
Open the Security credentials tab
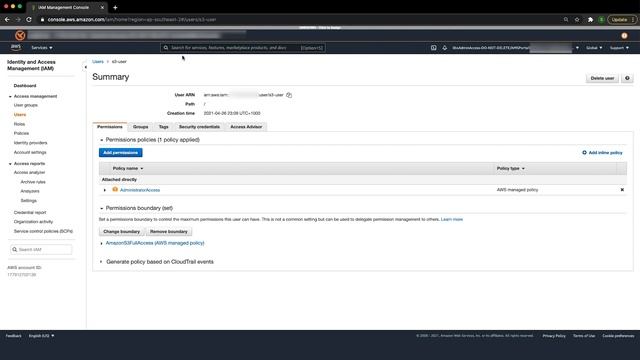click(x=199, y=127)
